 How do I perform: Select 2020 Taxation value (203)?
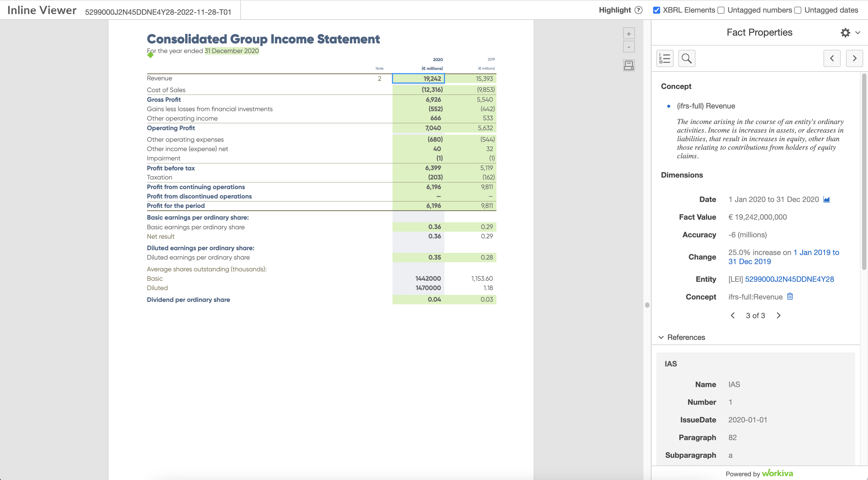pyautogui.click(x=418, y=177)
